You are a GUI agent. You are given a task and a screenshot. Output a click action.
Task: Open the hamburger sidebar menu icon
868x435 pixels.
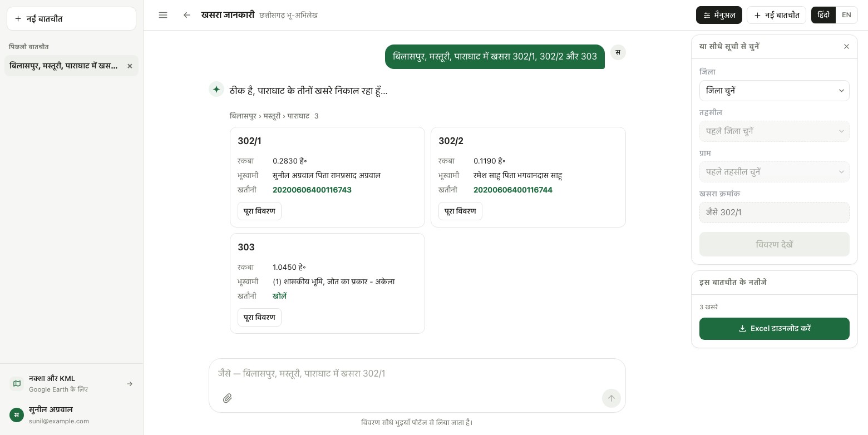[x=163, y=15]
